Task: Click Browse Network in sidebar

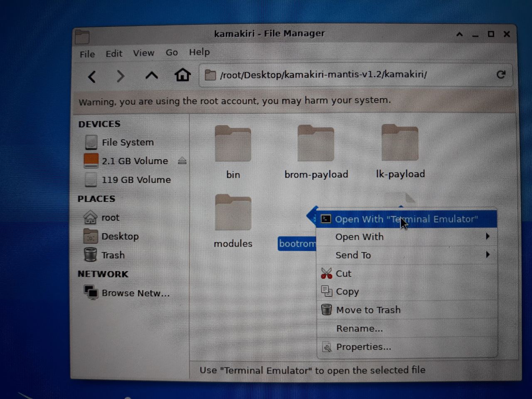Action: click(x=127, y=293)
